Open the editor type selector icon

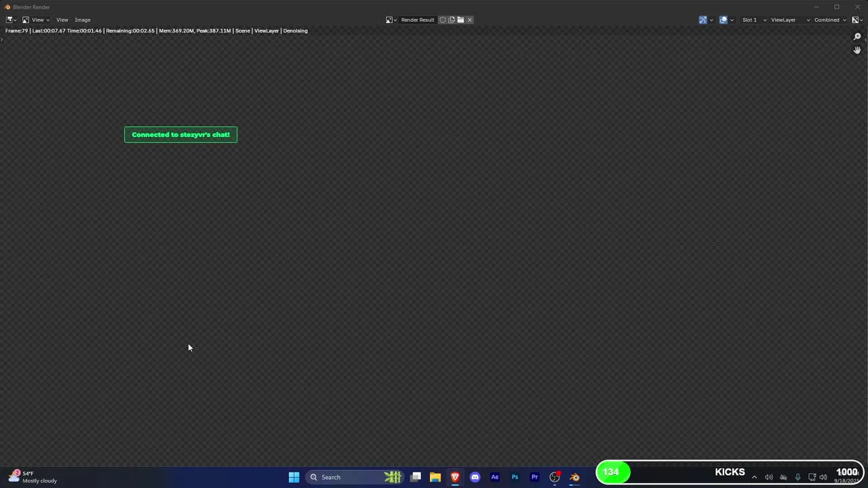pos(11,20)
